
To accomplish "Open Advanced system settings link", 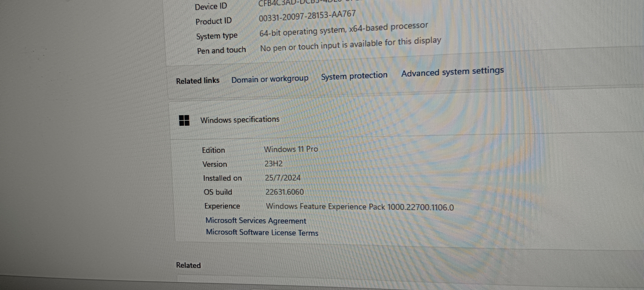I will click(x=452, y=72).
